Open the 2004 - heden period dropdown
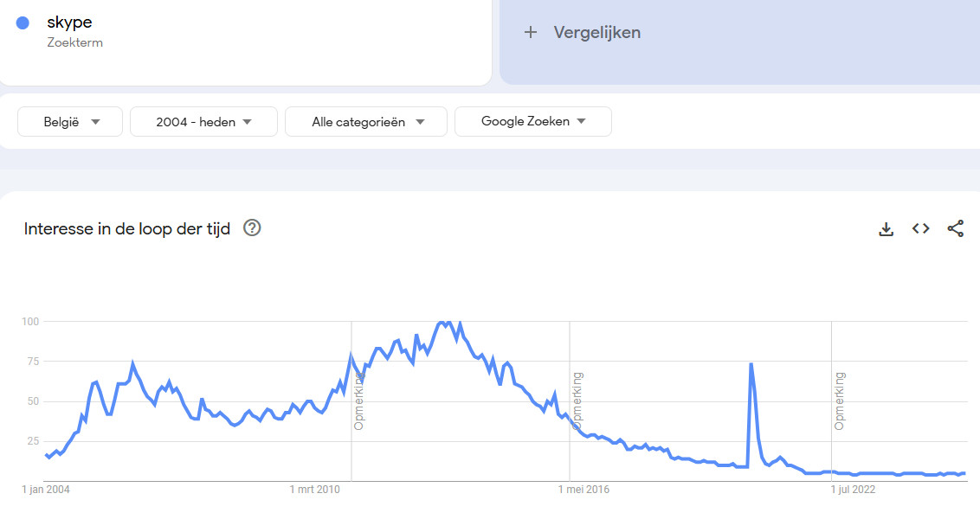Image resolution: width=980 pixels, height=532 pixels. click(203, 121)
